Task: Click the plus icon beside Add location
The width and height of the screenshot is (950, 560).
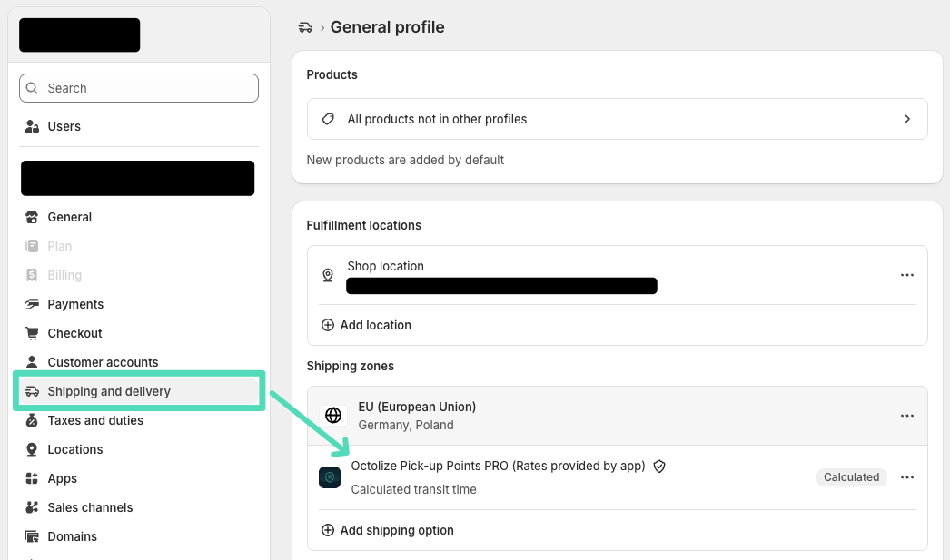Action: click(328, 325)
